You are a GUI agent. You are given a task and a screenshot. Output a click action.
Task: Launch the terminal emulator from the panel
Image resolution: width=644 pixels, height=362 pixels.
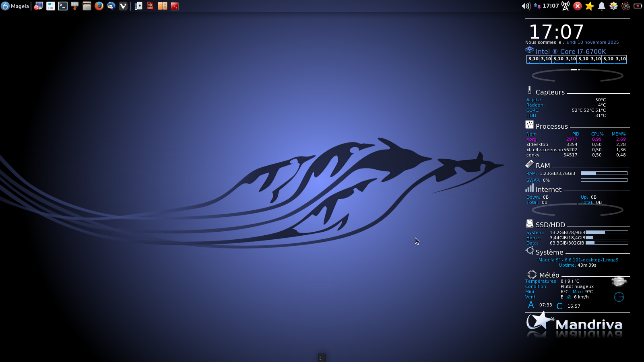(63, 6)
